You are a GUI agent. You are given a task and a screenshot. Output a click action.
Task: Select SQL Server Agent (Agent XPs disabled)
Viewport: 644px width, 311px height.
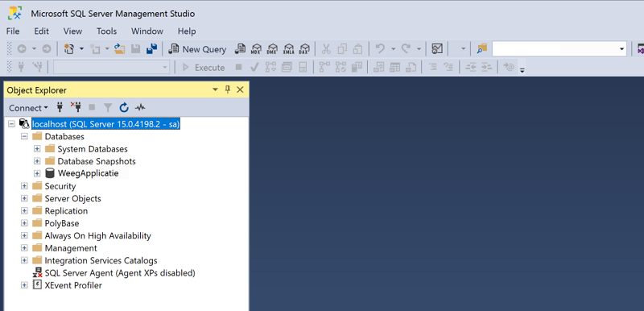[x=120, y=273]
